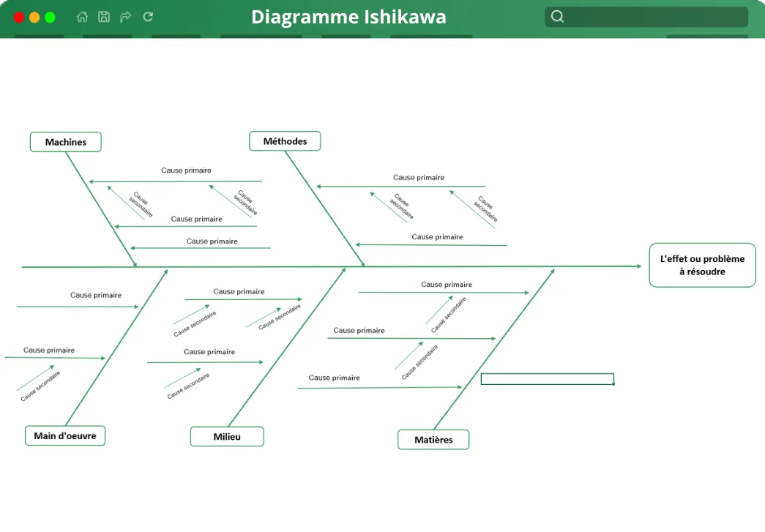Click the yellow minimize window button
Viewport: 765px width, 532px height.
click(x=34, y=18)
